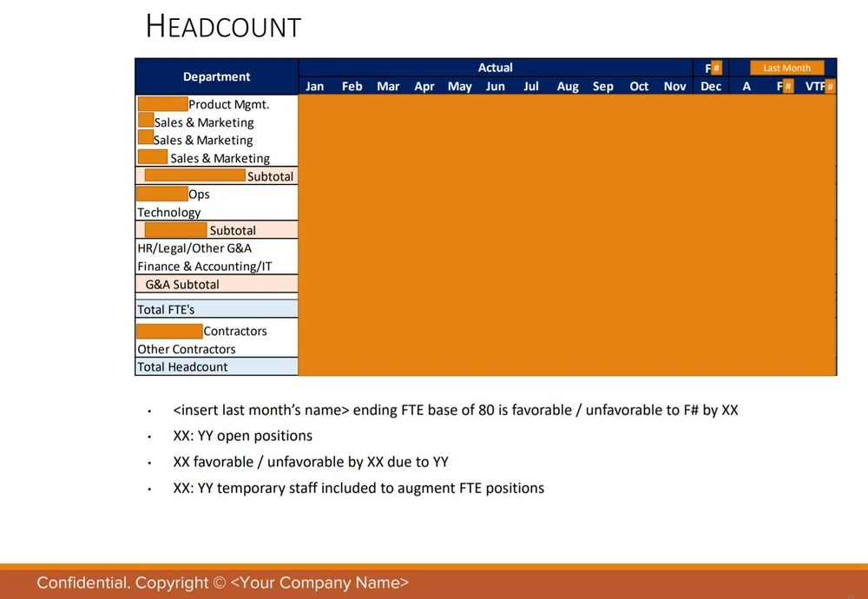Click the 'XX: YY open positions' bullet
The image size is (868, 599).
coord(242,436)
